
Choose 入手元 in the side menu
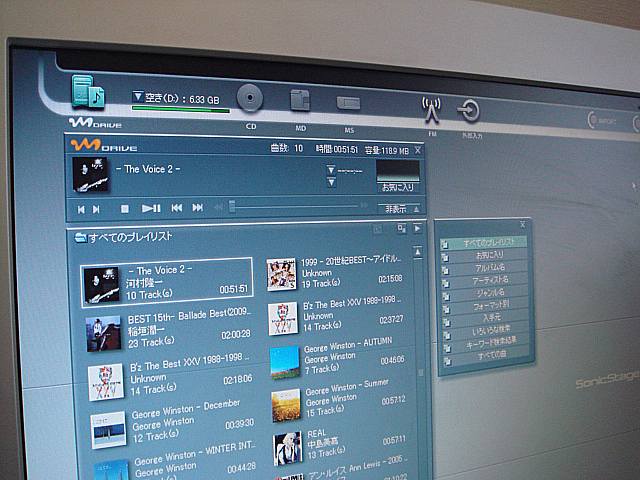click(x=487, y=317)
